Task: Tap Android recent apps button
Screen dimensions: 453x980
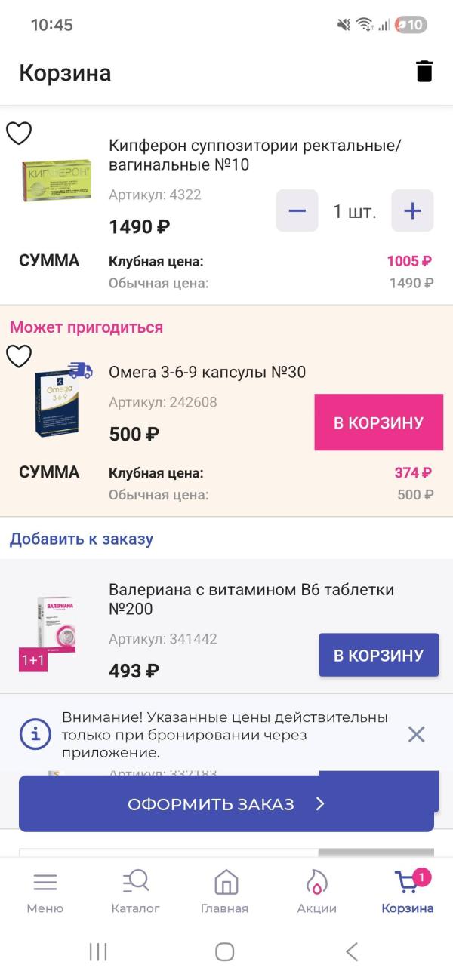Action: tap(98, 951)
